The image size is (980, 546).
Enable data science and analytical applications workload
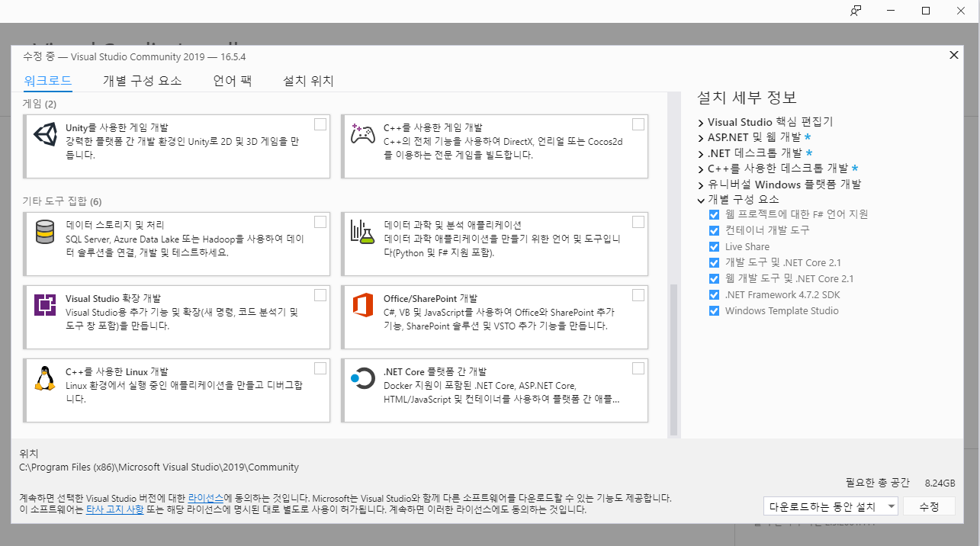click(x=638, y=222)
